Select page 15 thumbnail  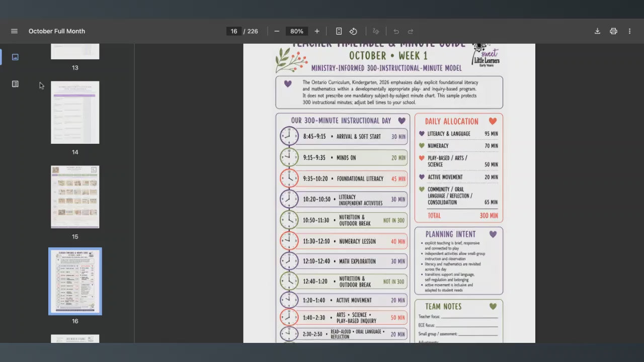[x=75, y=197]
